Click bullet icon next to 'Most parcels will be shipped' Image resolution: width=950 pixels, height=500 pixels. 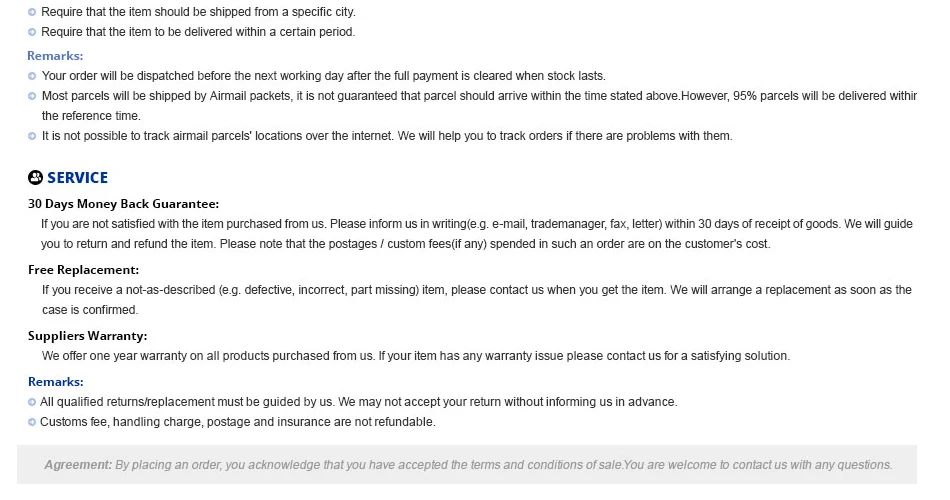point(32,96)
